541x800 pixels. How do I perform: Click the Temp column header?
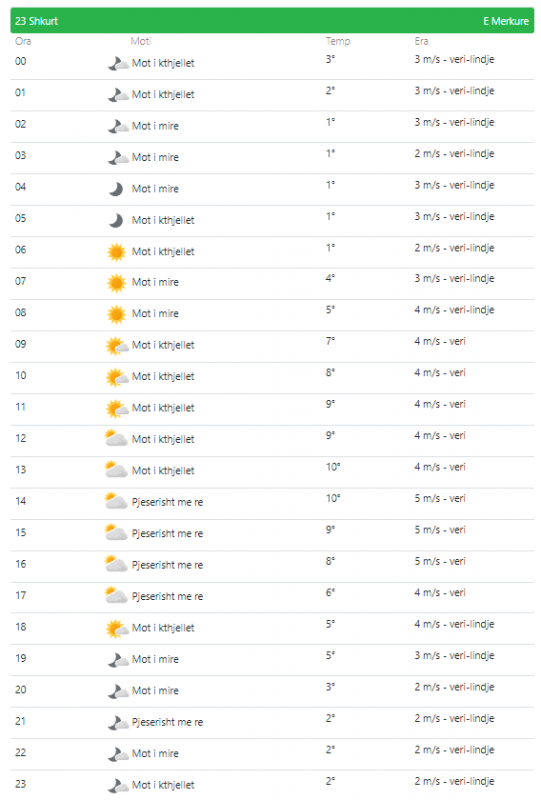(338, 41)
